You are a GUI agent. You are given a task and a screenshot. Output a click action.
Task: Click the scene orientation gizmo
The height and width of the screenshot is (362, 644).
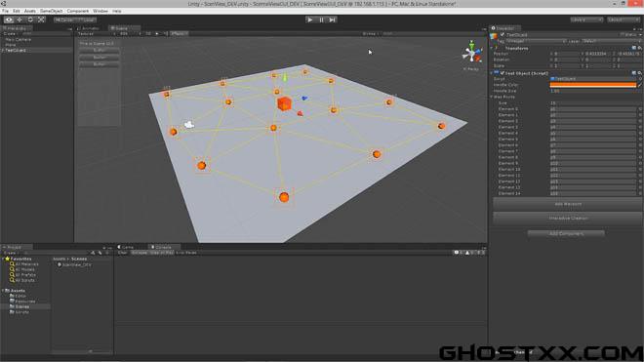click(x=471, y=54)
